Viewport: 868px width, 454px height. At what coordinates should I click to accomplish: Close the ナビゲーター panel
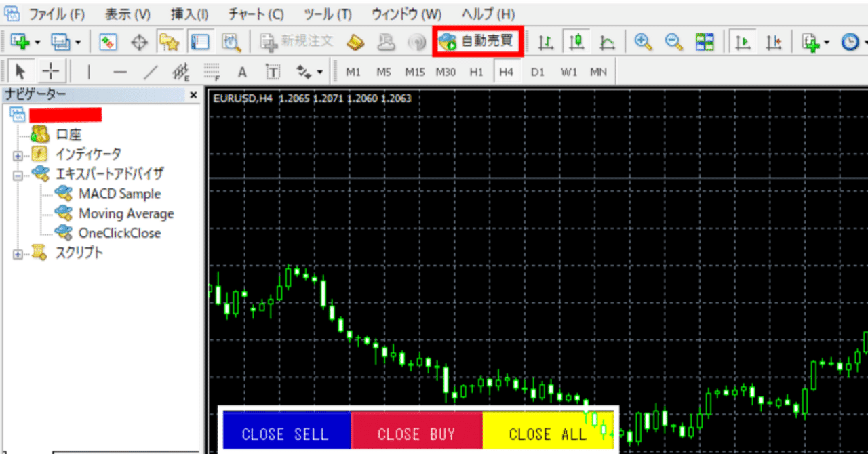coord(193,95)
